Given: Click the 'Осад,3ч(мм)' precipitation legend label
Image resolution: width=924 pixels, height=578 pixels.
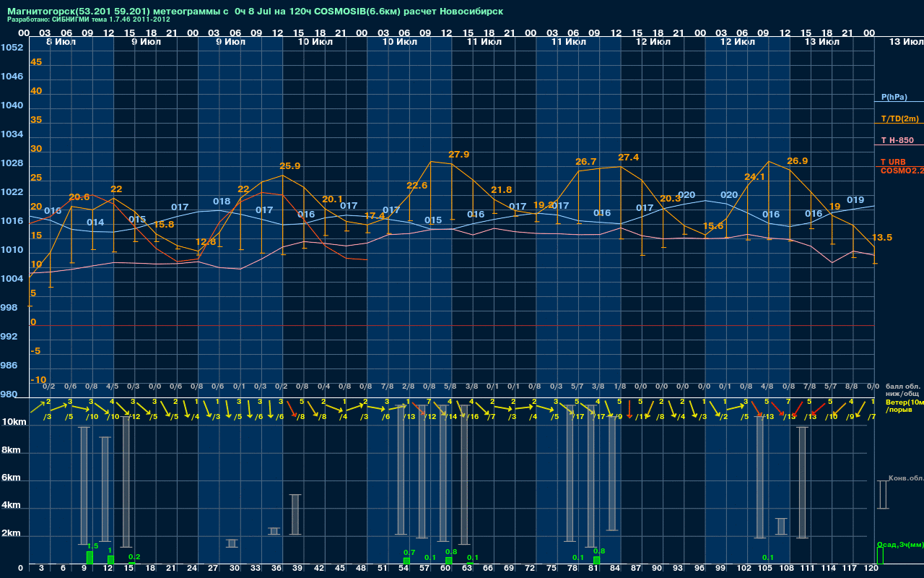Looking at the screenshot, I should click(899, 544).
